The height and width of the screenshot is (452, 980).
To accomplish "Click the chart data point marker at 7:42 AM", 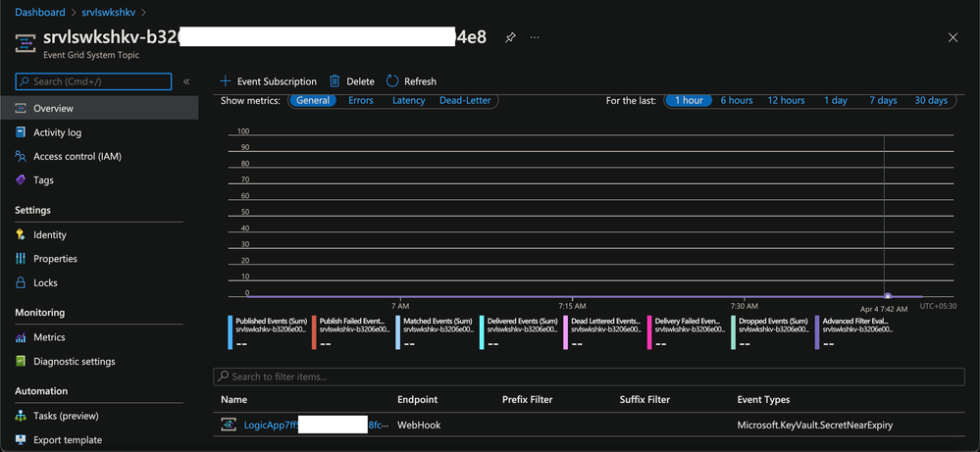I will click(887, 296).
